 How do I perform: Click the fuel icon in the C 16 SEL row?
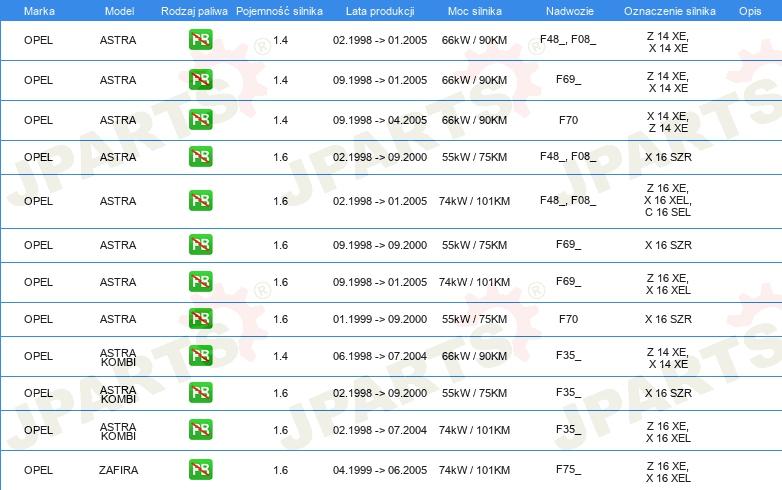(x=200, y=200)
